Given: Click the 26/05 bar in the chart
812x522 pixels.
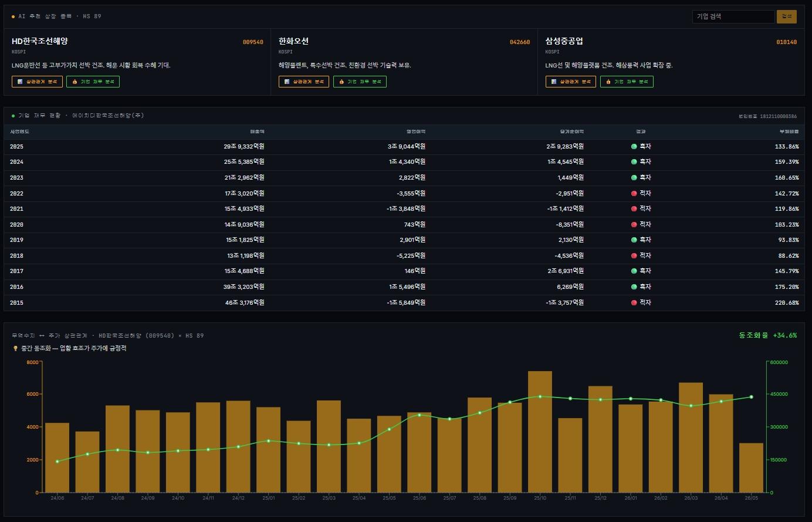Looking at the screenshot, I should 751,468.
